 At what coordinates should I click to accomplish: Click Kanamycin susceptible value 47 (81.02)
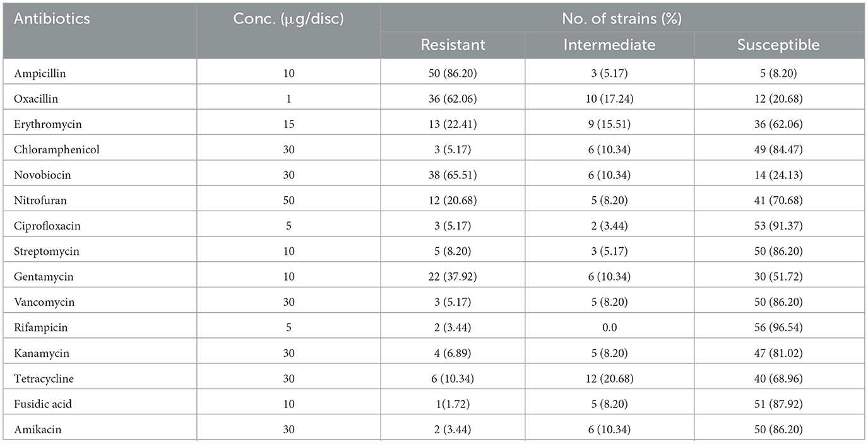click(x=779, y=353)
